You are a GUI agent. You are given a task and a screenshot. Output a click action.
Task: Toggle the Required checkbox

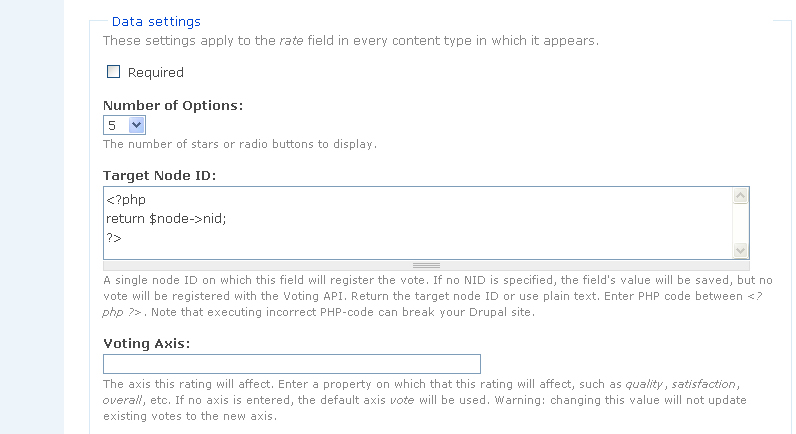[113, 71]
